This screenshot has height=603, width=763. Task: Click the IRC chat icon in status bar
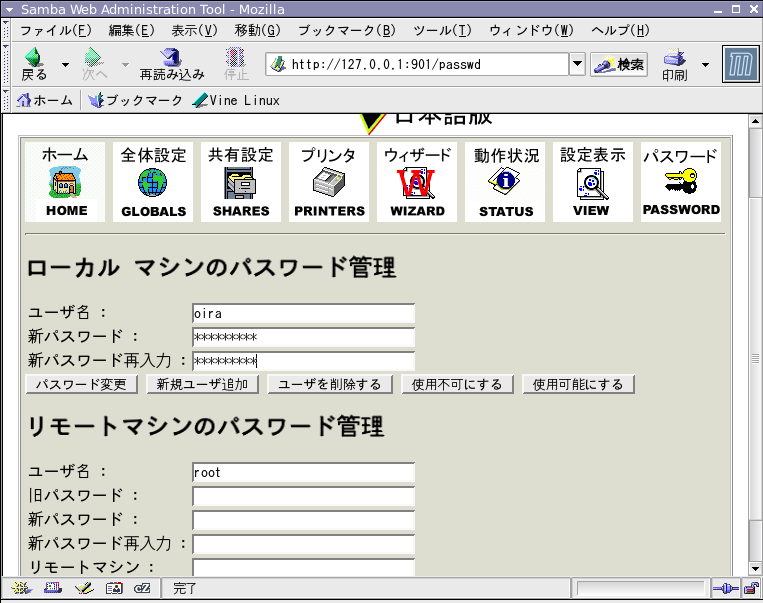point(143,588)
